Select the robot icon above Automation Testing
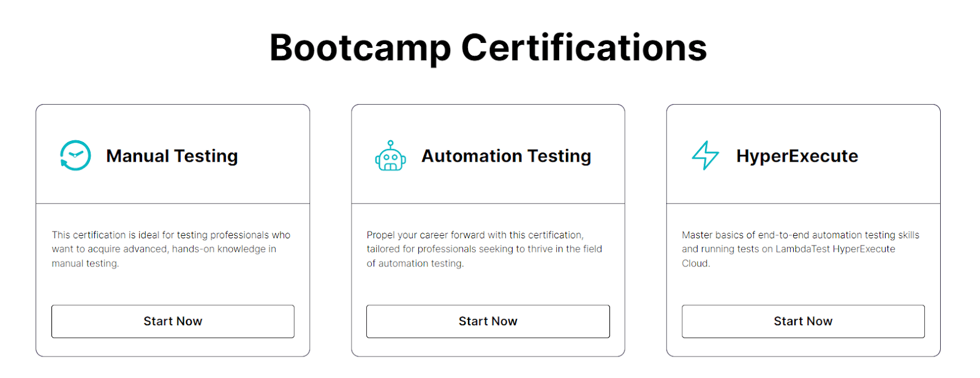 coord(390,156)
